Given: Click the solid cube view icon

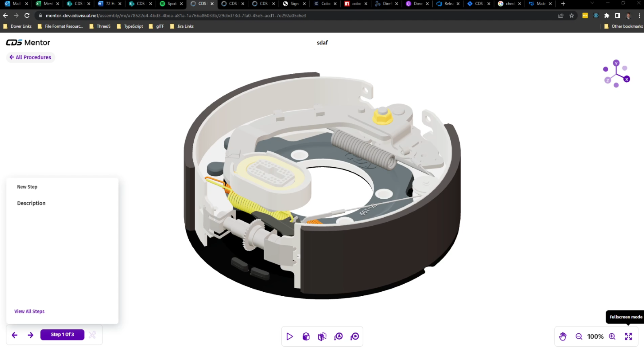Looking at the screenshot, I should (x=306, y=337).
